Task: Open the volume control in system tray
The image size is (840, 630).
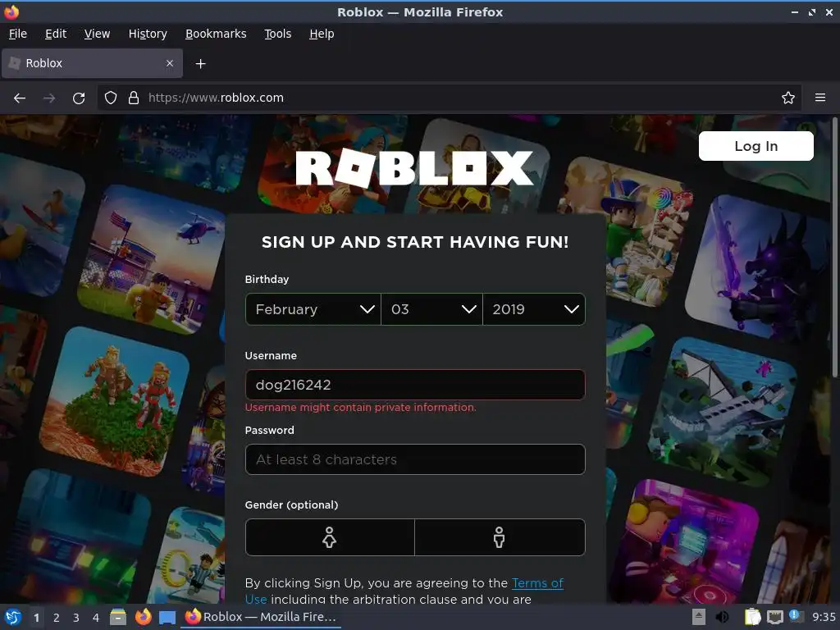Action: (722, 617)
